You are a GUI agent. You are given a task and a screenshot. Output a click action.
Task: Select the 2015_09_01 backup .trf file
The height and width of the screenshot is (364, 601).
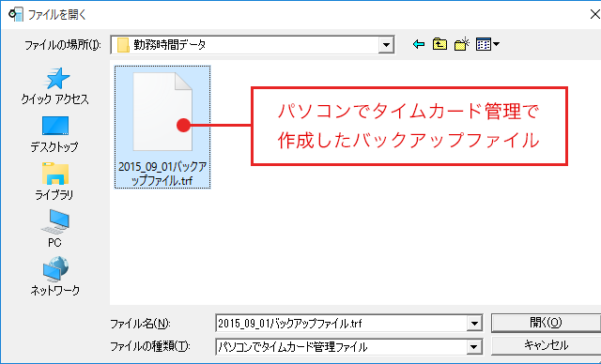coord(162,127)
